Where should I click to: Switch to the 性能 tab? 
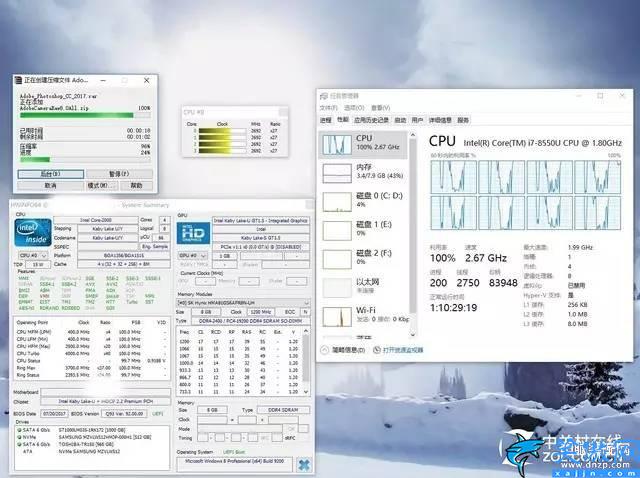[342, 120]
